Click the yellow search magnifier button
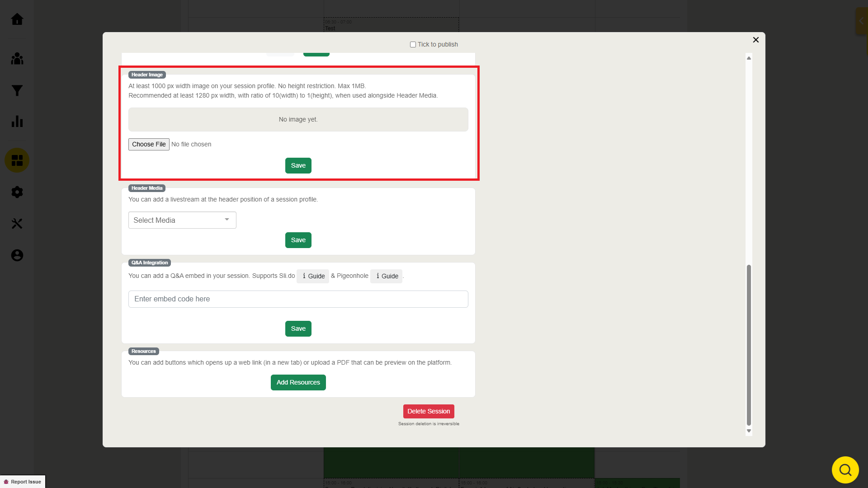The height and width of the screenshot is (488, 868). (845, 470)
